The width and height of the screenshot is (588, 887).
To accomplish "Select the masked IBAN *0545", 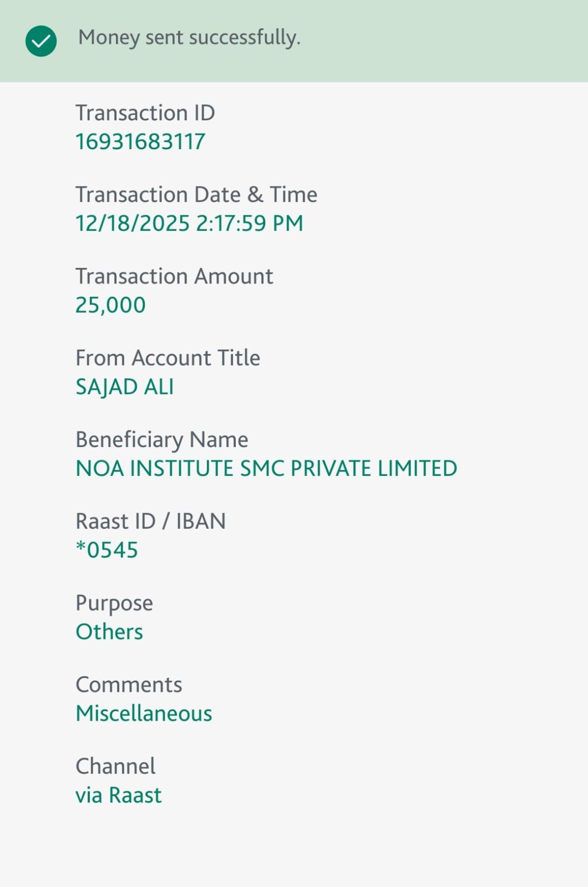I will (x=107, y=550).
